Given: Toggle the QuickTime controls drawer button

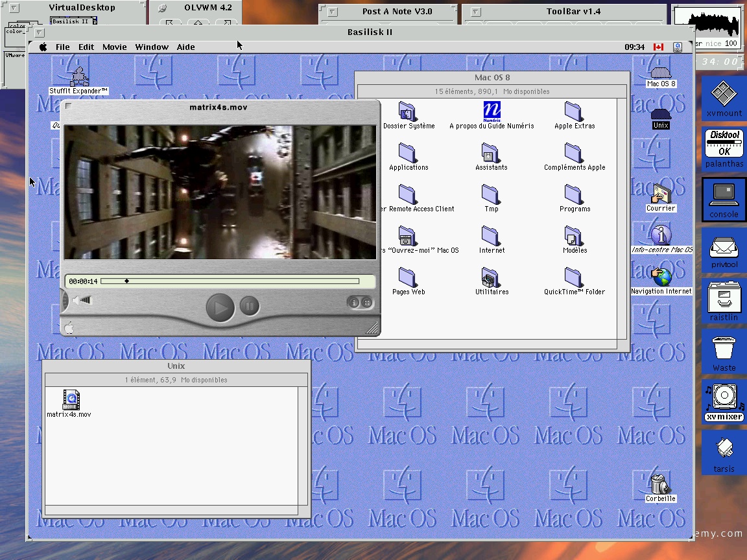Looking at the screenshot, I should pos(367,303).
